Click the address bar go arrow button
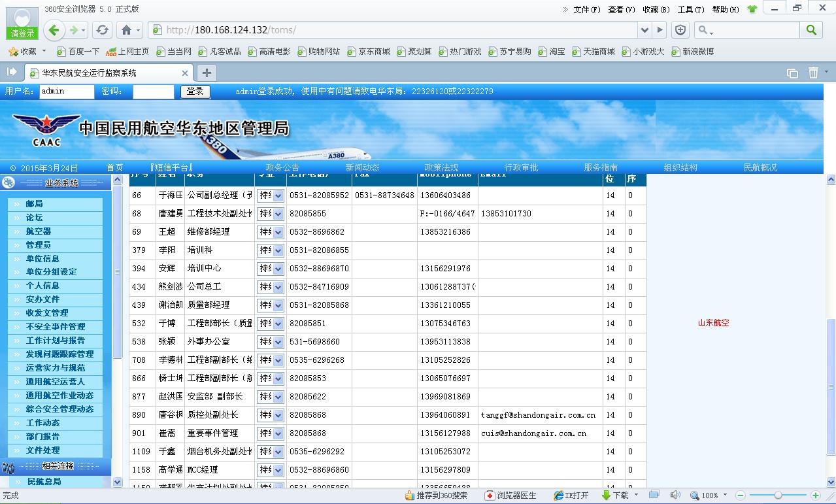The width and height of the screenshot is (836, 504). point(660,30)
